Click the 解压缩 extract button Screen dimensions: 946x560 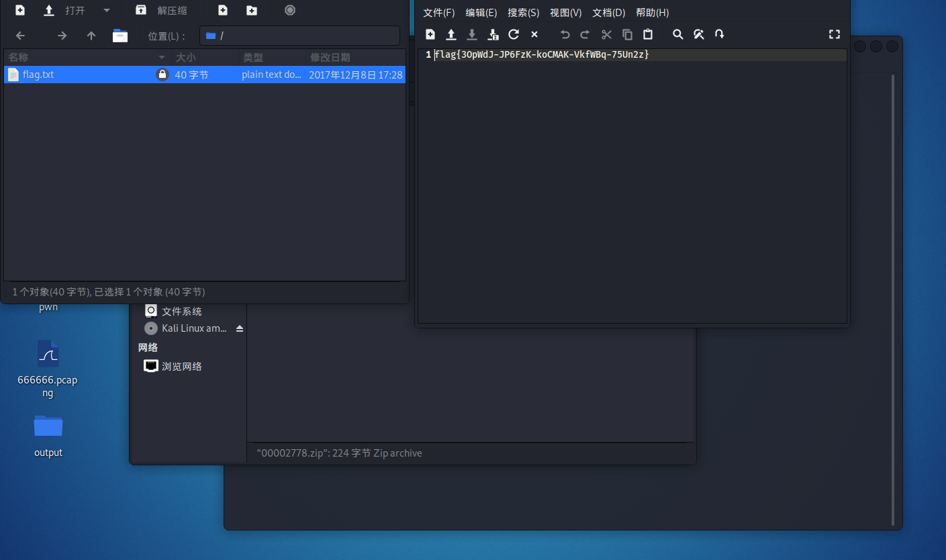(162, 10)
